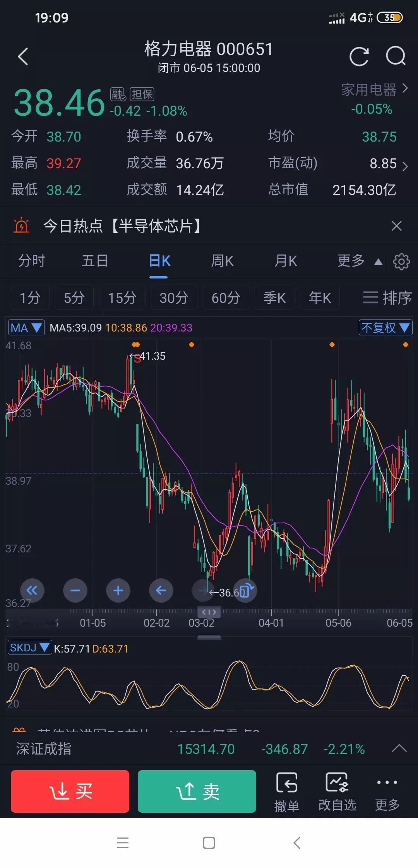418x868 pixels.
Task: Move chart left with arrow button
Action: (161, 590)
